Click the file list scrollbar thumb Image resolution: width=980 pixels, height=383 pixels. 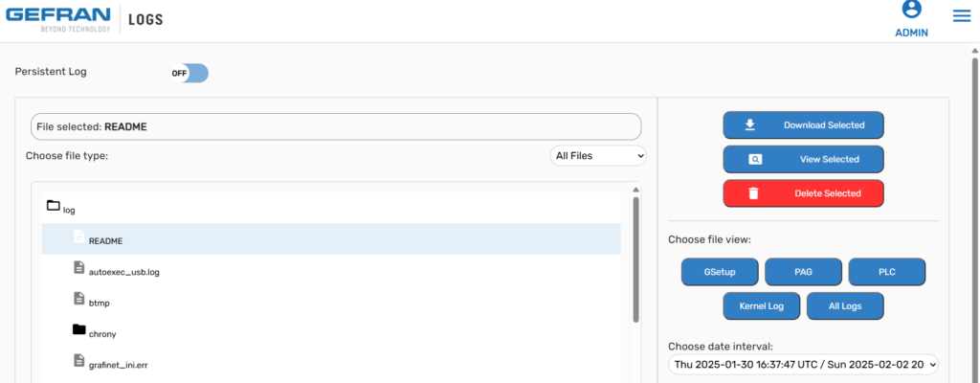(x=635, y=259)
